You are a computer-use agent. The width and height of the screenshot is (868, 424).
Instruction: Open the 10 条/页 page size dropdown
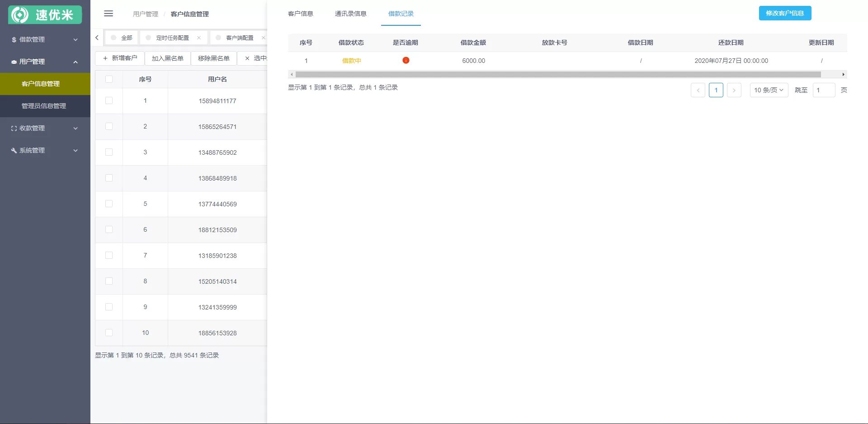769,90
